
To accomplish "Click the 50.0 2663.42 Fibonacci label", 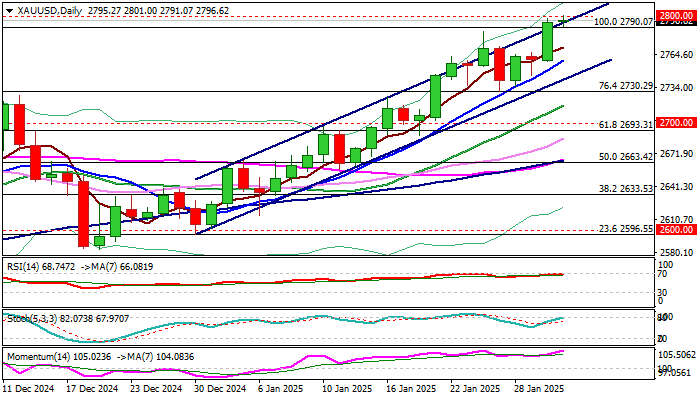I will (625, 157).
